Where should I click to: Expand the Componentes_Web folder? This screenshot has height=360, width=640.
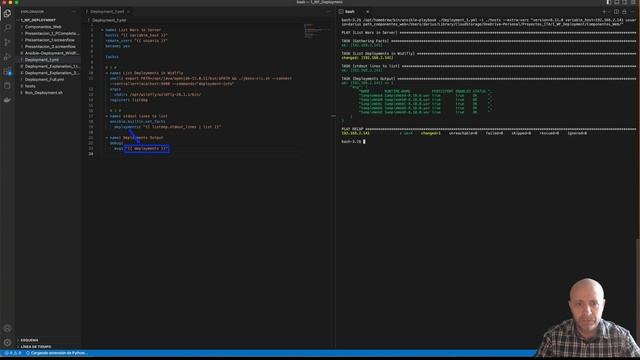43,27
